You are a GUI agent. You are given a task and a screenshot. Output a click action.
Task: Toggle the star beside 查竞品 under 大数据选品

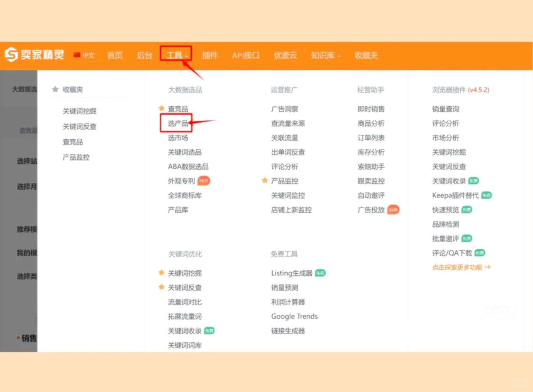point(162,108)
